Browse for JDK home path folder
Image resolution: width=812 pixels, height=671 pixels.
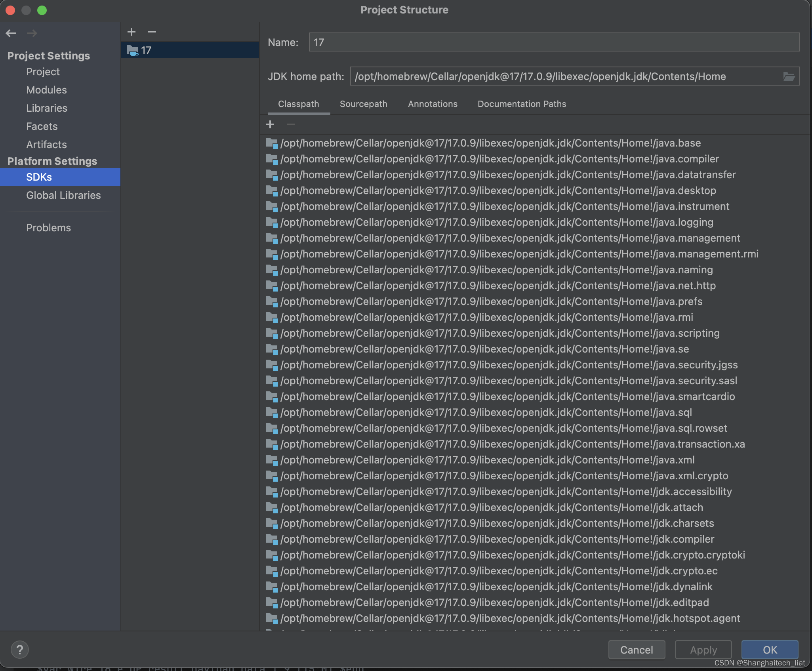pos(789,76)
